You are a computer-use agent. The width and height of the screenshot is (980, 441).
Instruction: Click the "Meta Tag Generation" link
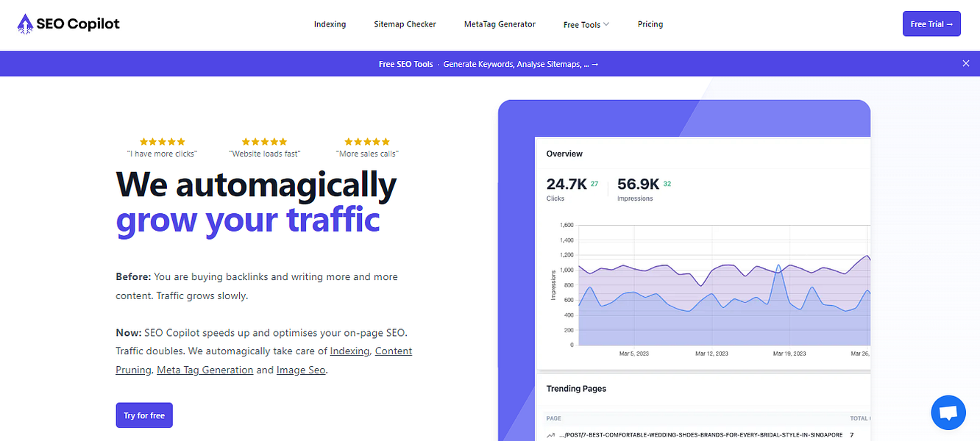tap(205, 370)
